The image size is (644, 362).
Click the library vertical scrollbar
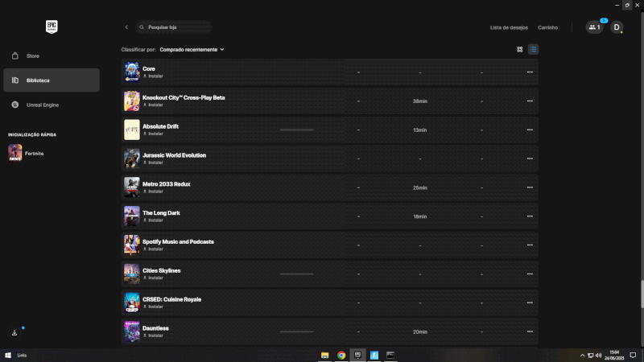click(642, 294)
